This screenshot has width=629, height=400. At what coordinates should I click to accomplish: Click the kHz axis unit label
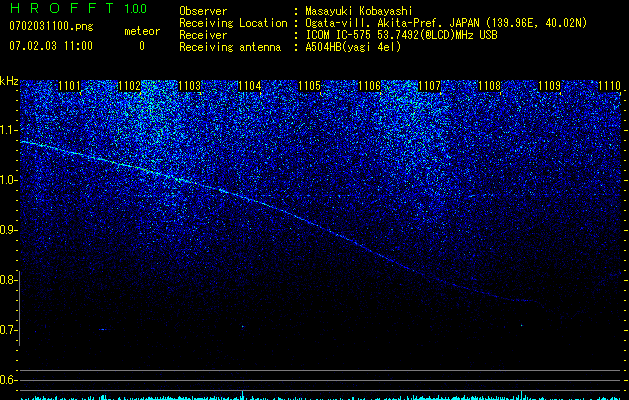[x=9, y=81]
